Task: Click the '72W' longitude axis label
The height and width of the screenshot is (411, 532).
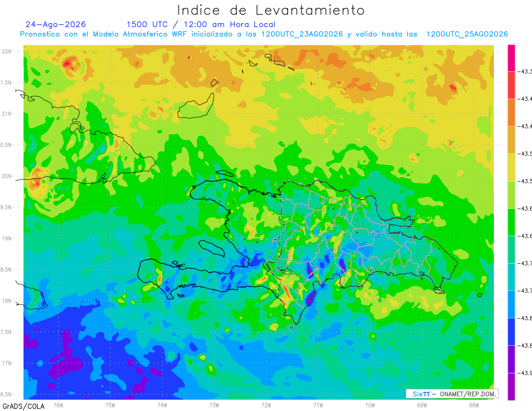Action: 266,405
